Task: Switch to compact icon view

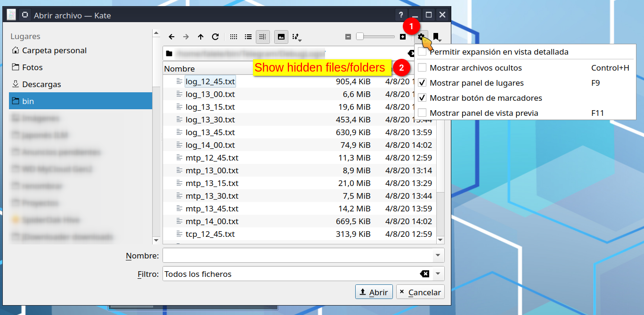Action: tap(233, 37)
